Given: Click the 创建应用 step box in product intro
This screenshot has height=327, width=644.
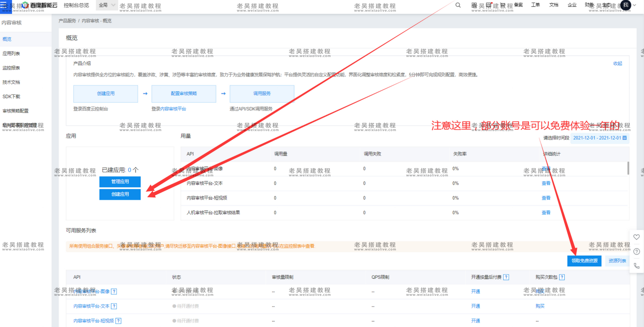Looking at the screenshot, I should 106,94.
